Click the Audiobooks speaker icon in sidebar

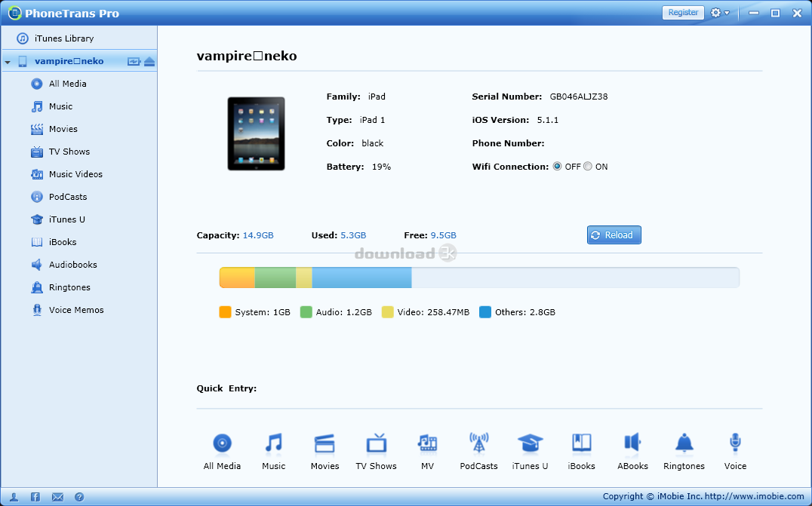pyautogui.click(x=37, y=265)
